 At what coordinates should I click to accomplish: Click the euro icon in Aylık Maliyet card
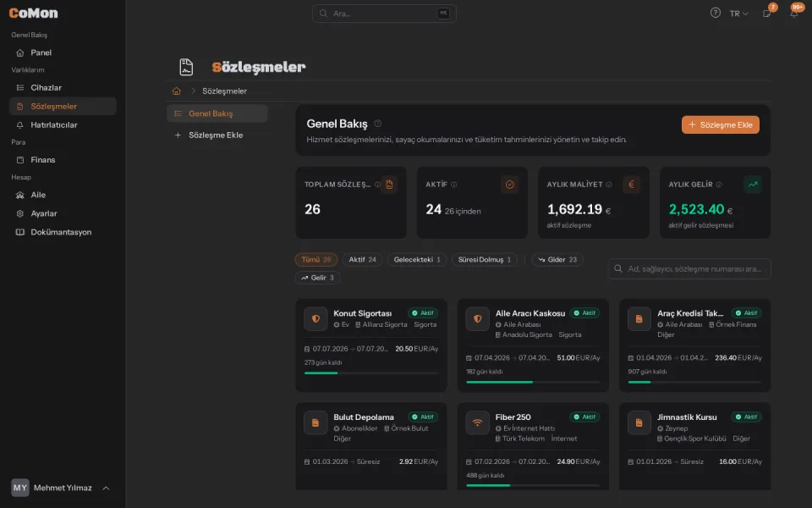631,185
